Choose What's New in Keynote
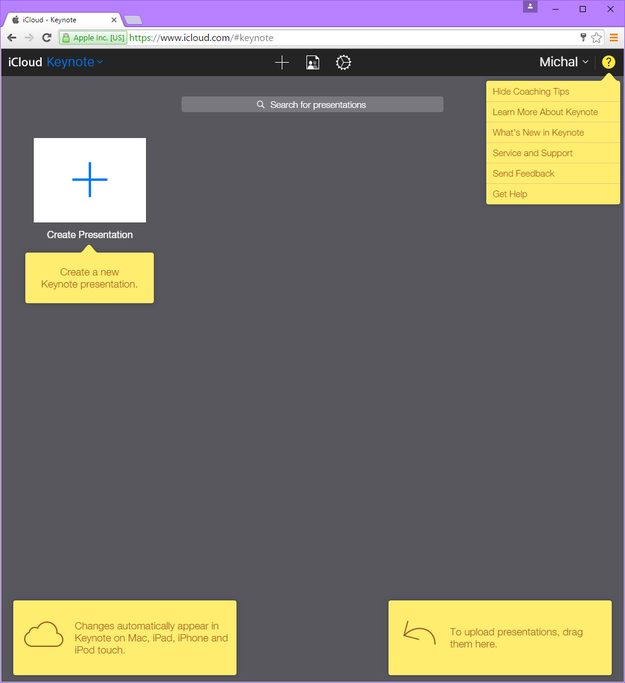The height and width of the screenshot is (683, 625). 553,132
